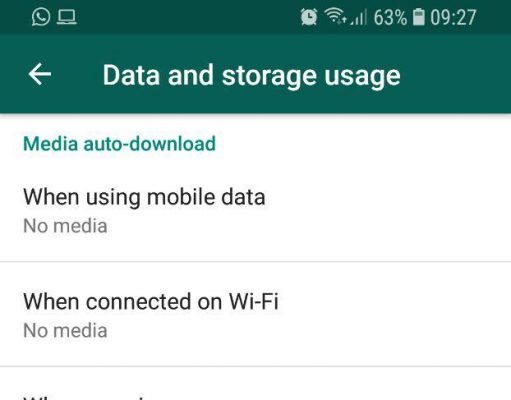This screenshot has height=400, width=511.
Task: Tap the mobile signal bars icon
Action: click(x=359, y=17)
